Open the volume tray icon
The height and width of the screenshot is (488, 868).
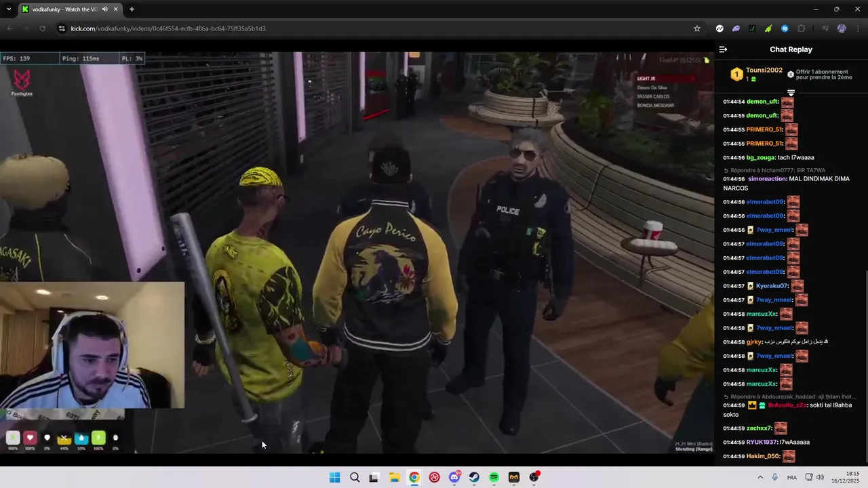[820, 477]
